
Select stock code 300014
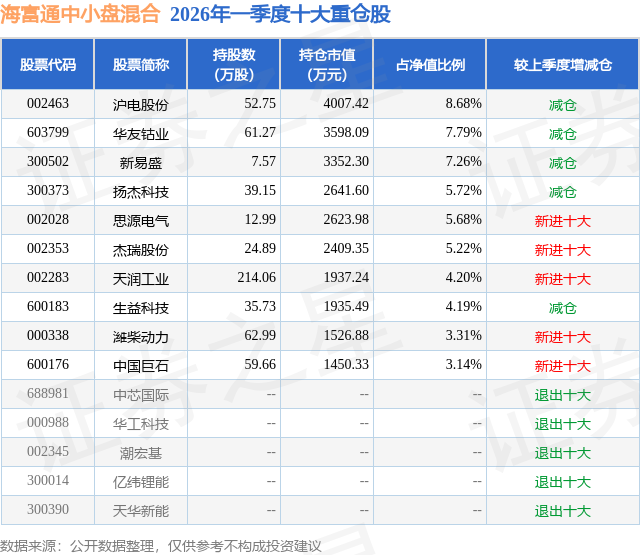click(48, 480)
